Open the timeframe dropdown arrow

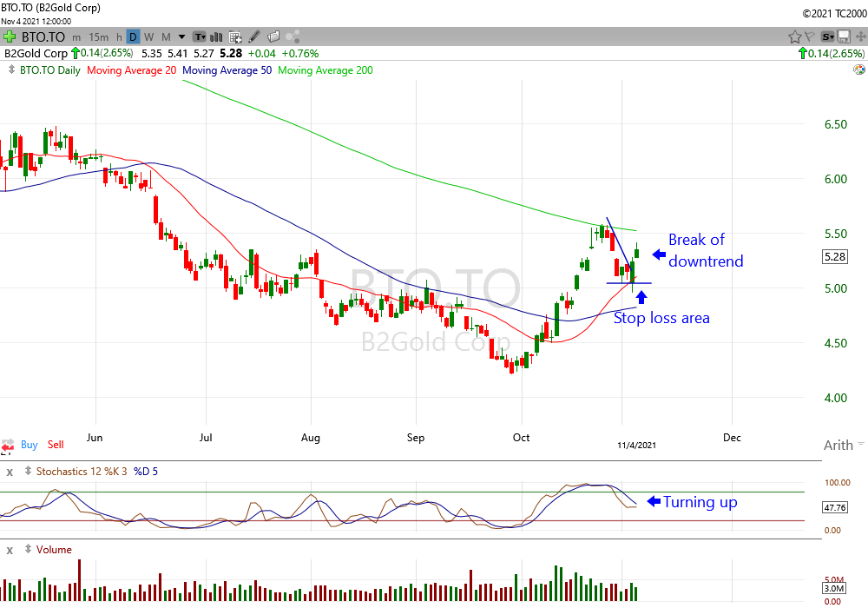[x=181, y=37]
